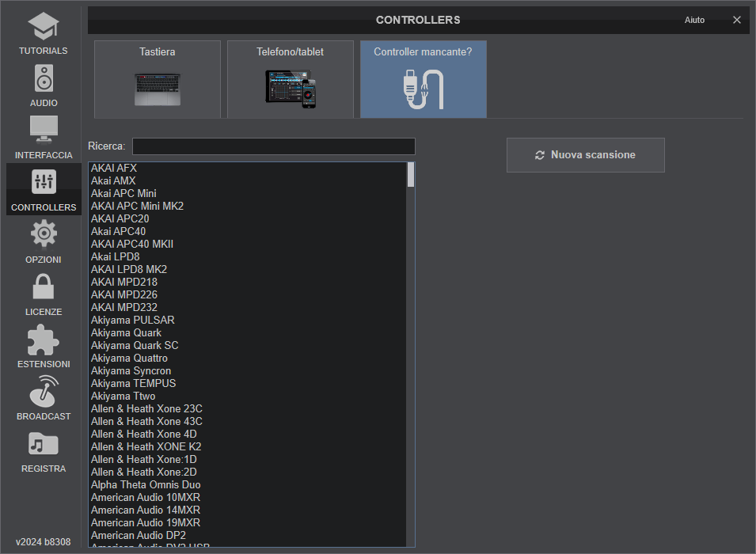756x554 pixels.
Task: Select the Akiyama Quark row
Action: pyautogui.click(x=248, y=332)
